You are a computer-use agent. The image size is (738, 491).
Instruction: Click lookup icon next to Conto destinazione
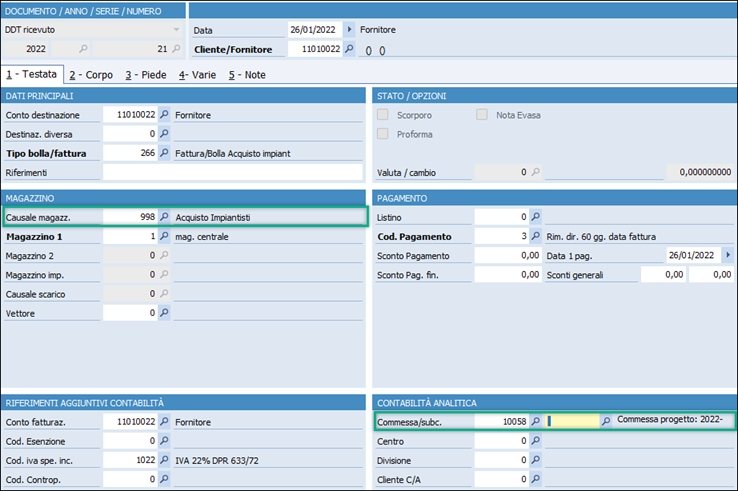pos(165,115)
